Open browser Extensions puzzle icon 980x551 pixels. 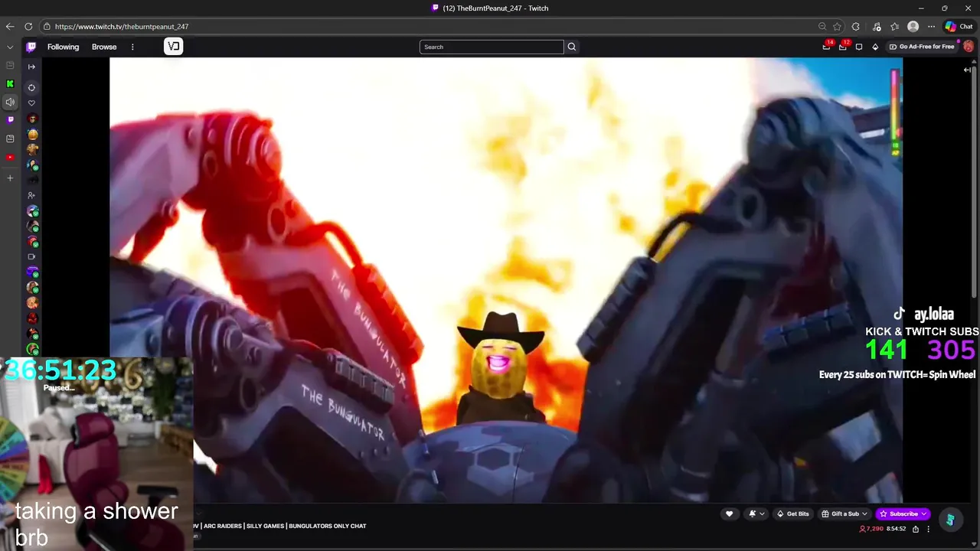click(x=856, y=26)
